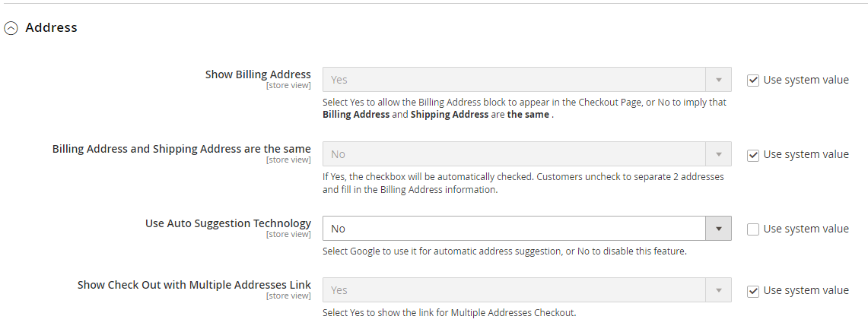Screen dimensions: 868x332
Task: Uncheck system value checkbox for Show Billing Address
Action: point(753,80)
